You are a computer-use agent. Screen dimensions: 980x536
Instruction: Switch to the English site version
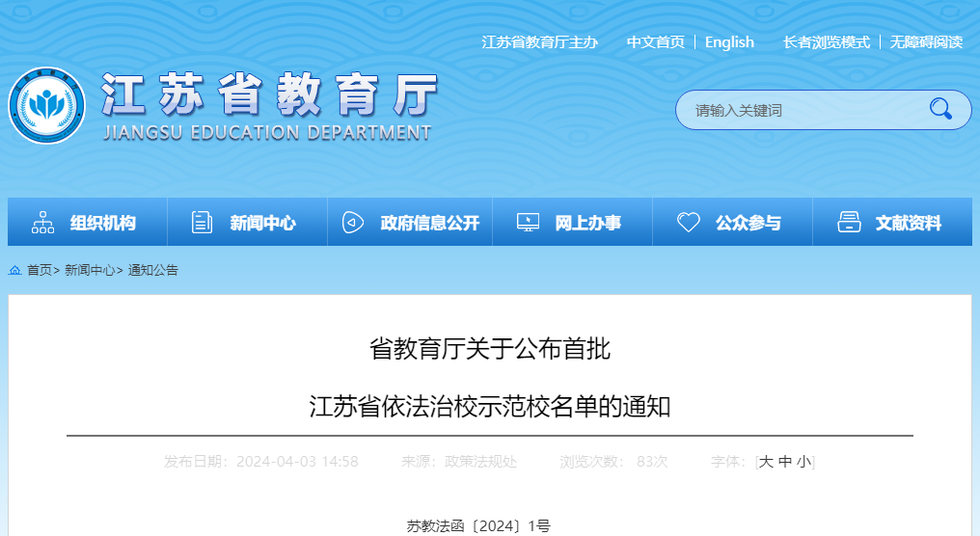click(x=729, y=42)
